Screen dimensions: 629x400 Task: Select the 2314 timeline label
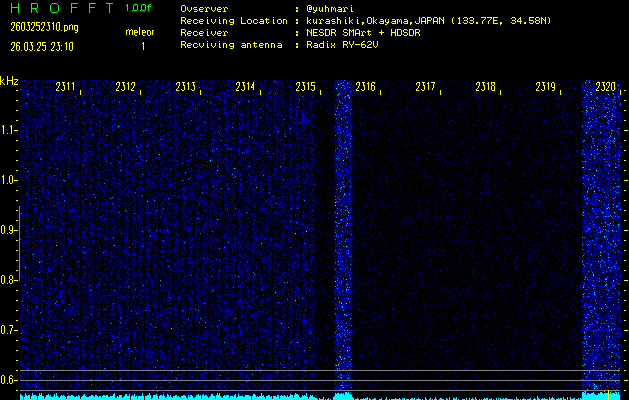[245, 88]
